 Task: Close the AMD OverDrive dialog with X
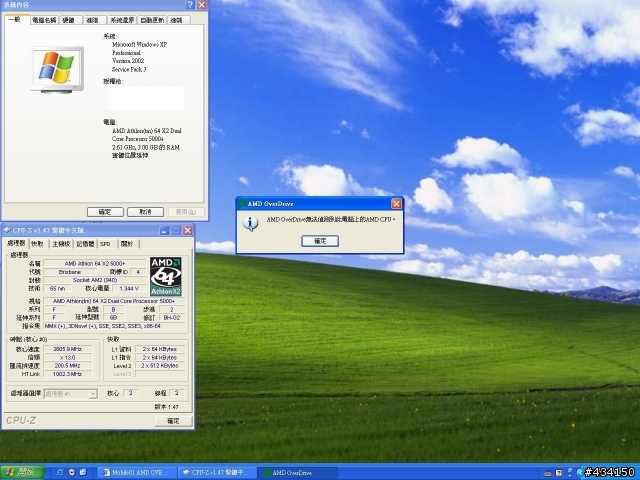[x=396, y=203]
